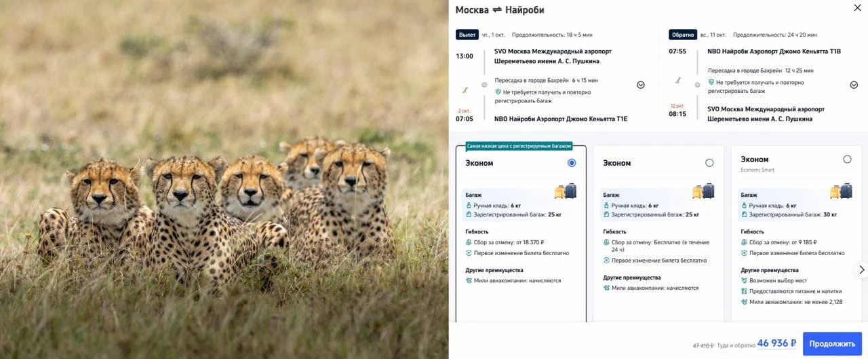
Task: Click free ticket change icon in first fare
Action: point(469,253)
